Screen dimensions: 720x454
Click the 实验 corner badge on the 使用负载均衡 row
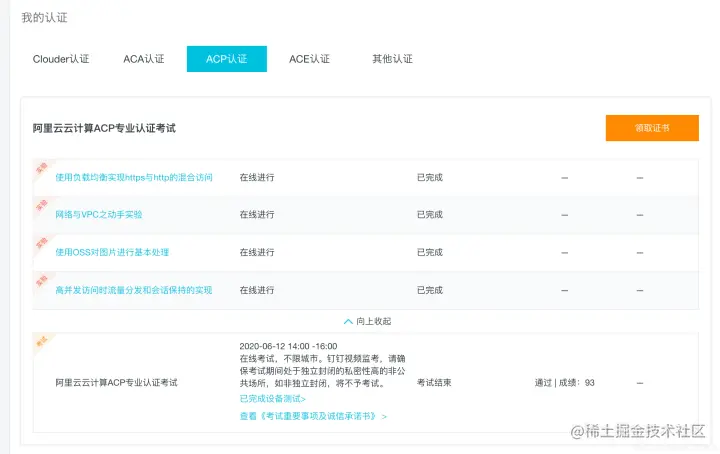point(42,168)
